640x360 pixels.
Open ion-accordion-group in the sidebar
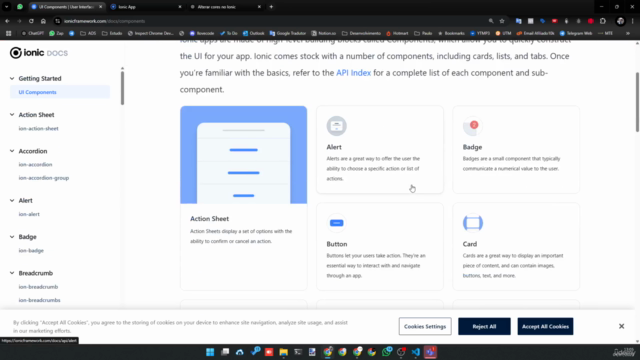coord(44,178)
